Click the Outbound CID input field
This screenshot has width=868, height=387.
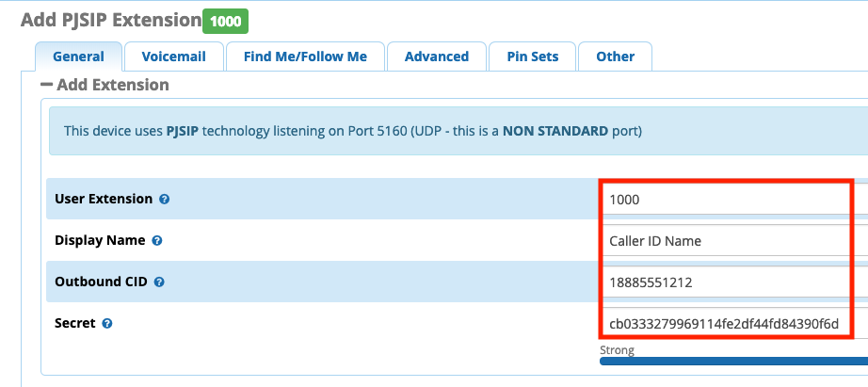coord(734,282)
